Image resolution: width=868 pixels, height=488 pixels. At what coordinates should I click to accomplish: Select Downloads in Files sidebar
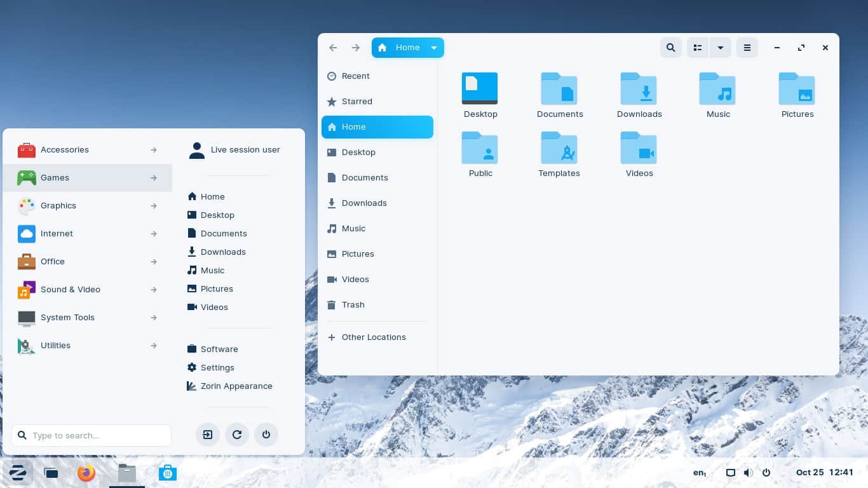coord(377,203)
